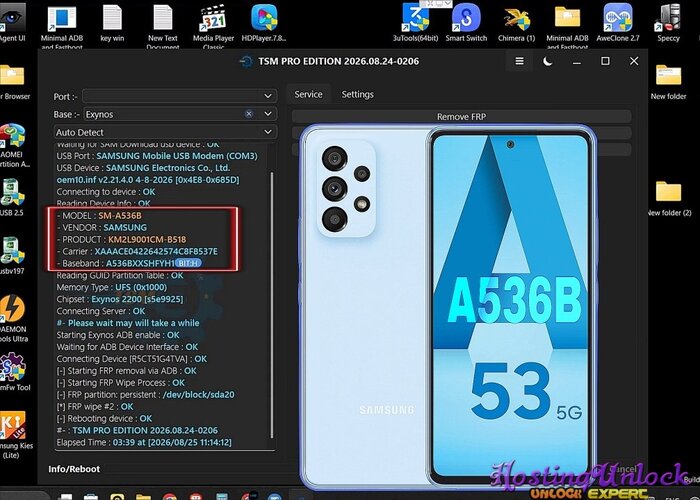The height and width of the screenshot is (500, 700).
Task: Select the Carrier XAAACE0422642574C8F8537E value
Action: tap(156, 251)
